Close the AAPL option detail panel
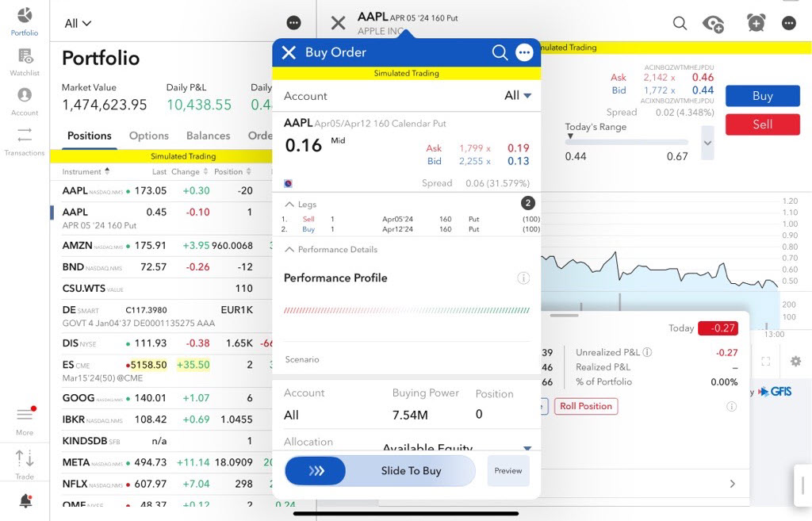The width and height of the screenshot is (812, 521). (x=338, y=23)
